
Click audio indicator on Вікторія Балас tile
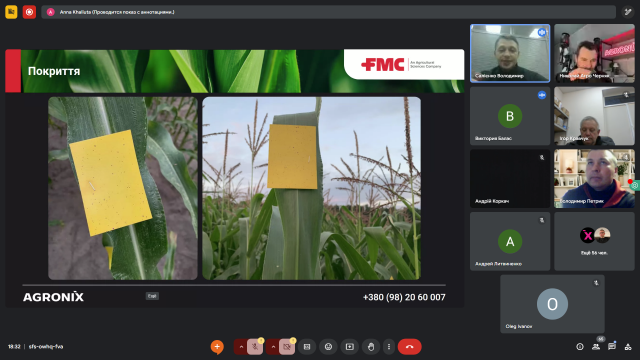coord(542,95)
